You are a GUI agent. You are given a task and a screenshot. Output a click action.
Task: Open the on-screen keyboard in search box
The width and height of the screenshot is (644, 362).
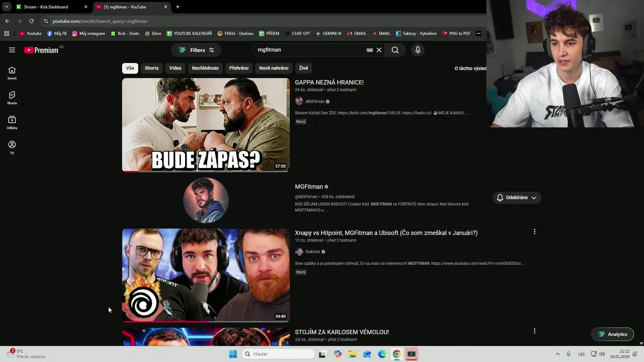click(370, 50)
